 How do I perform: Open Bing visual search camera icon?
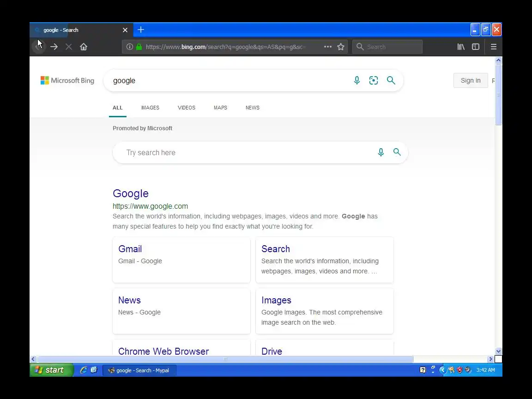click(x=374, y=80)
